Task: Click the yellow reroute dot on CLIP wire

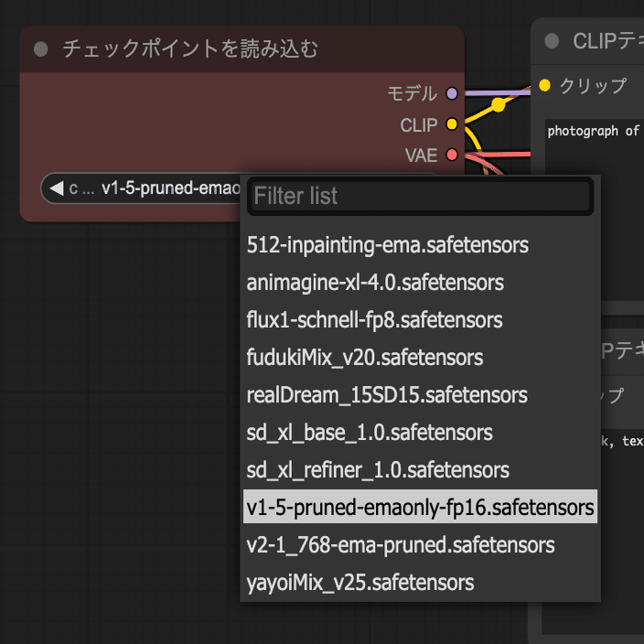Action: click(x=499, y=104)
